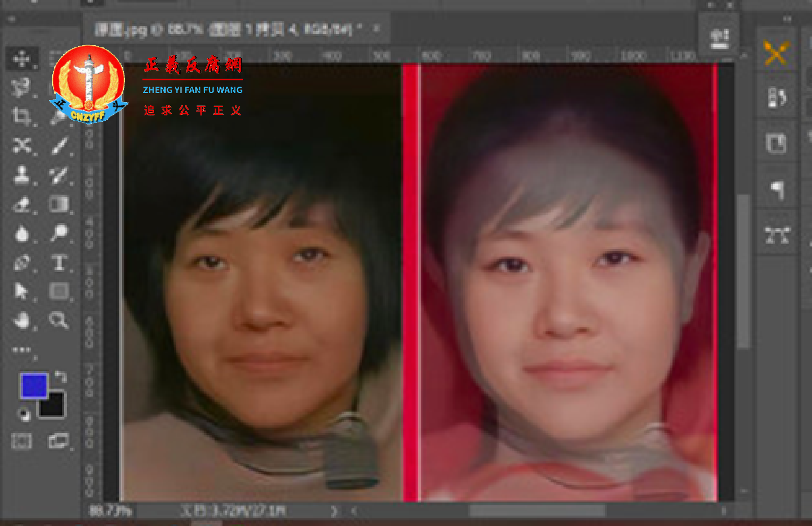This screenshot has height=526, width=812.
Task: Toggle Quick Mask mode
Action: point(22,440)
